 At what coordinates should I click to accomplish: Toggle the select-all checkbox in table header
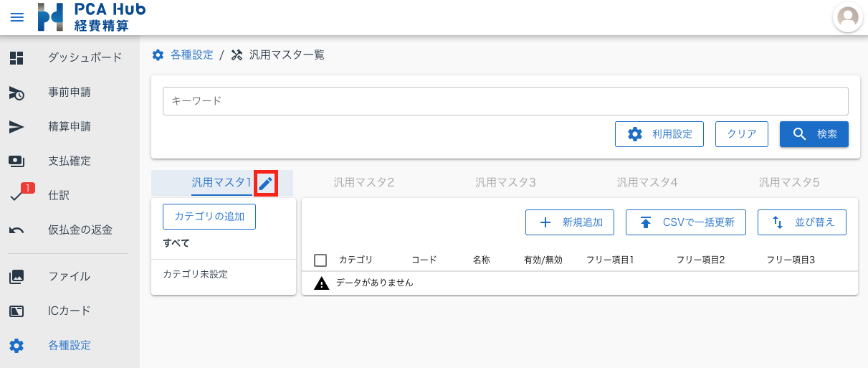[321, 260]
